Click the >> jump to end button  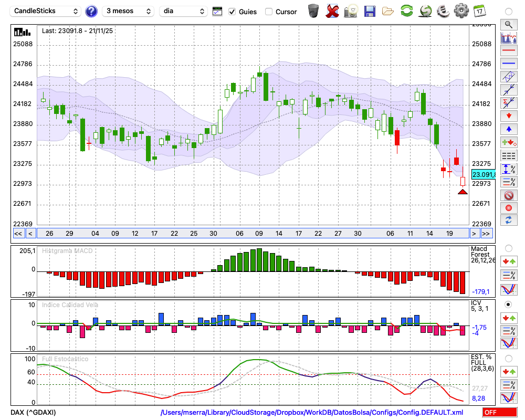[486, 234]
